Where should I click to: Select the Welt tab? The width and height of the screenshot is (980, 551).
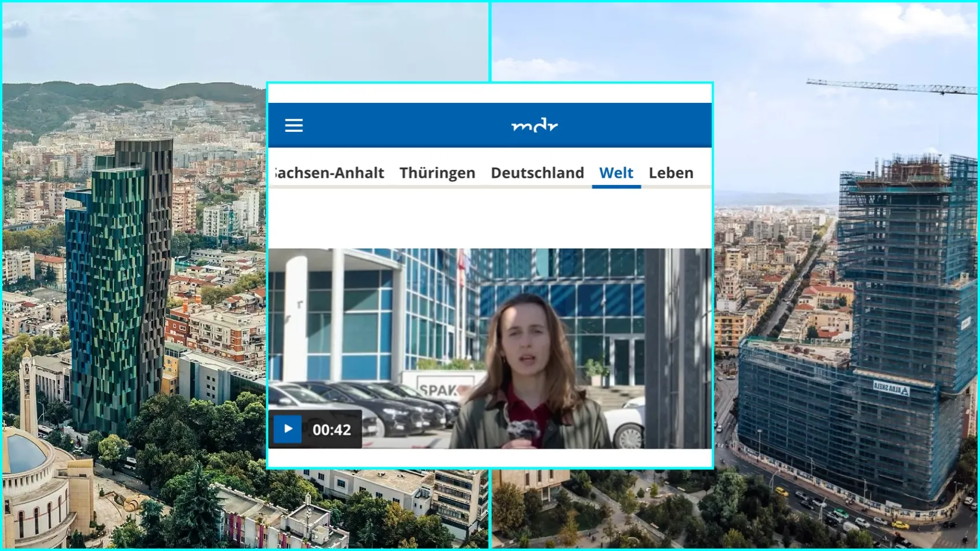(x=616, y=173)
